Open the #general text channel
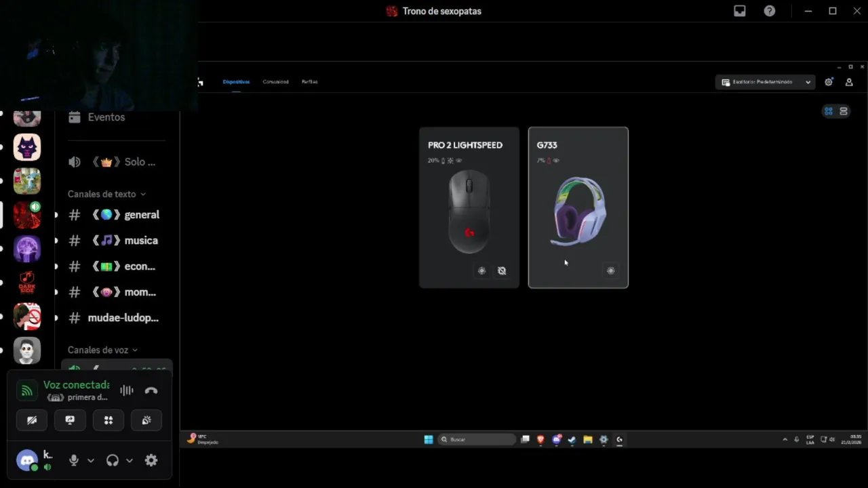The width and height of the screenshot is (868, 488). (x=117, y=215)
